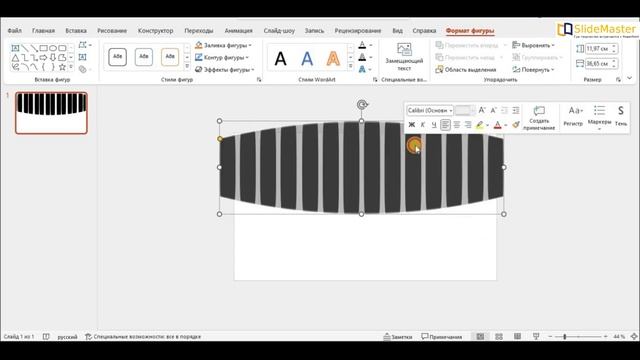Decrease font size in mini toolbar

coord(493,111)
